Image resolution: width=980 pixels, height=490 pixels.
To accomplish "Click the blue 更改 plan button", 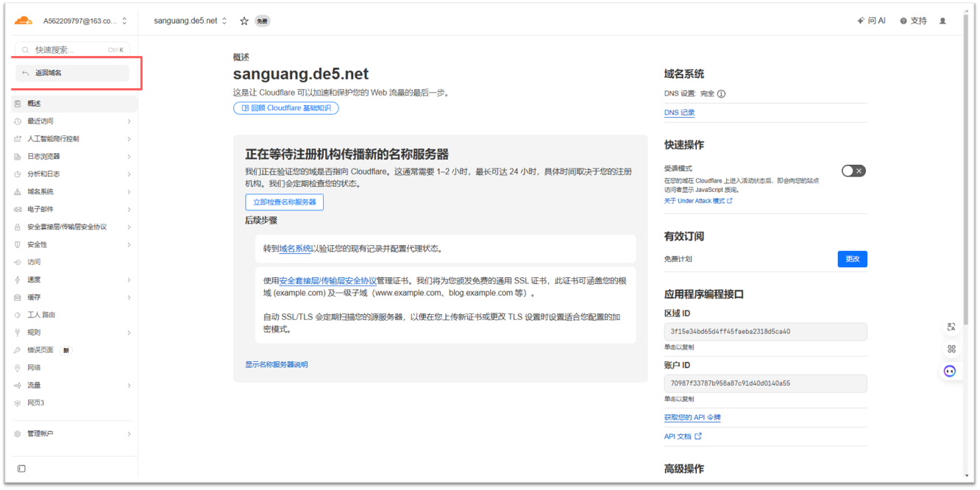I will tap(852, 259).
